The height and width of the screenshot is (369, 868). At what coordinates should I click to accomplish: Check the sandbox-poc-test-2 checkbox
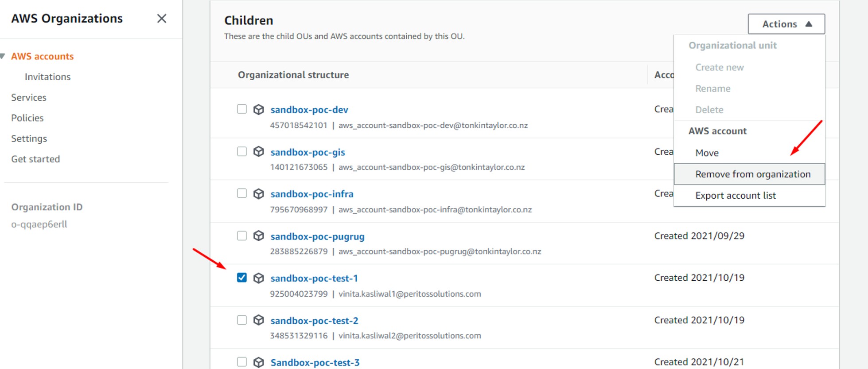click(241, 320)
